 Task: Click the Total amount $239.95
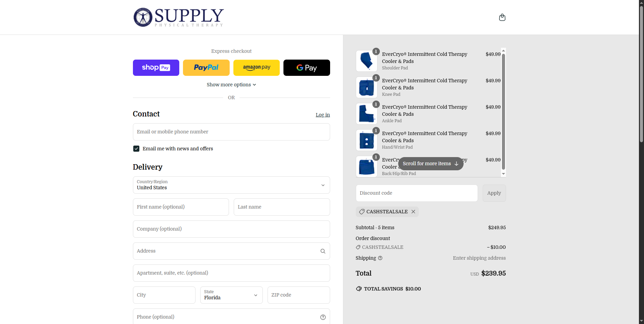click(x=493, y=273)
